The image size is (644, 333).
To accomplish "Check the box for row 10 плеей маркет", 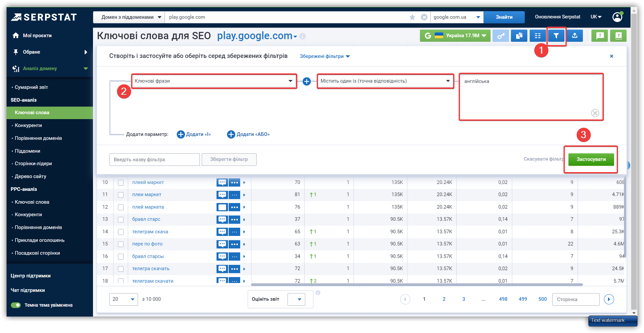I will pyautogui.click(x=121, y=183).
